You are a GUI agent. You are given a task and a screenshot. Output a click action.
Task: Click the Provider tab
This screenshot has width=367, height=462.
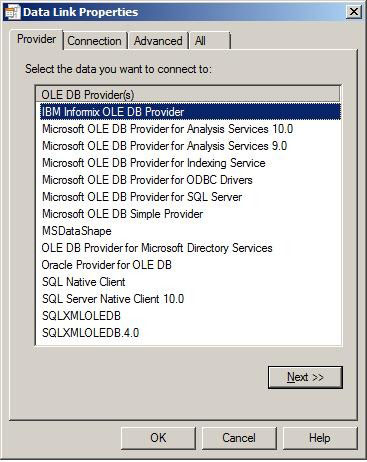click(x=36, y=39)
